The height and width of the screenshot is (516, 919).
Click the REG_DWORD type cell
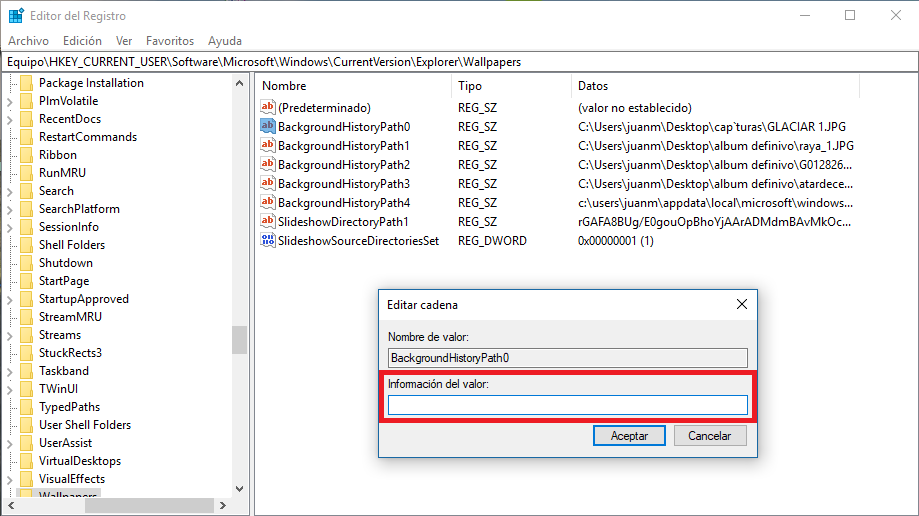click(492, 240)
